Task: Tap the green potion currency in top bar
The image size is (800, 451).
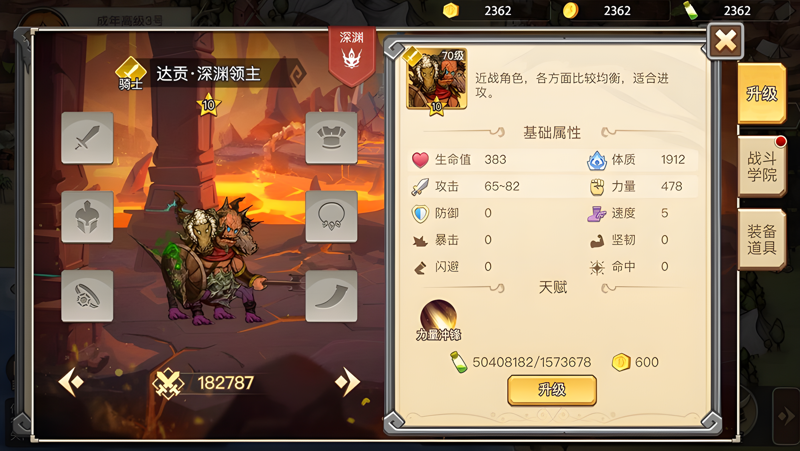Action: point(690,10)
